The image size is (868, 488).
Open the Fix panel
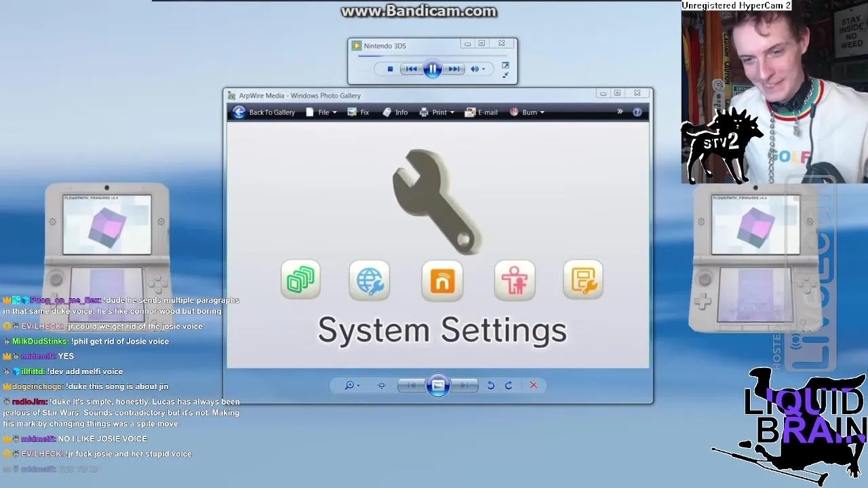click(x=358, y=113)
